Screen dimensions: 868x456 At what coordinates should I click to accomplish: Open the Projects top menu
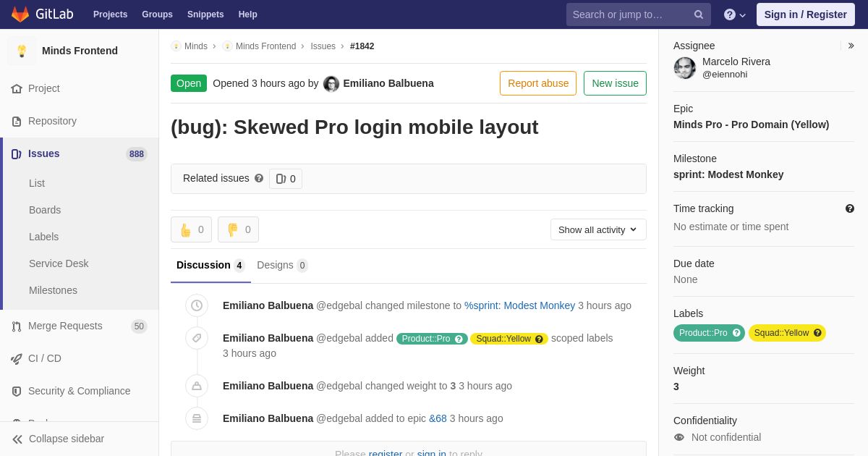pos(110,14)
